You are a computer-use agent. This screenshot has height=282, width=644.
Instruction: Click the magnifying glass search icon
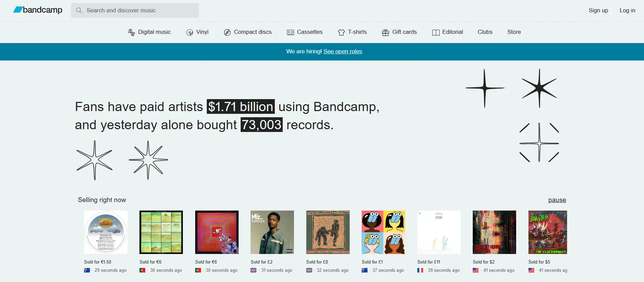(x=79, y=10)
